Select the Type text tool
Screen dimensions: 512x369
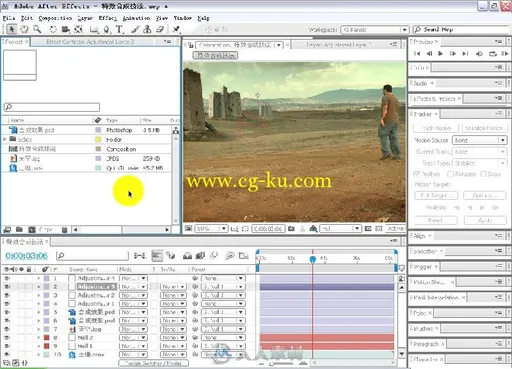coord(119,29)
